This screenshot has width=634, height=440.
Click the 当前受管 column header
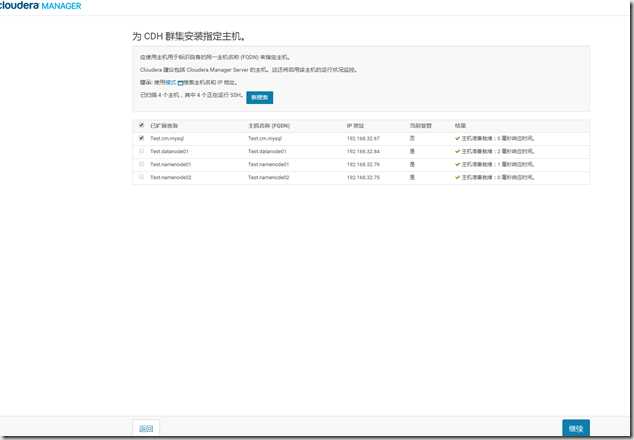tap(421, 126)
